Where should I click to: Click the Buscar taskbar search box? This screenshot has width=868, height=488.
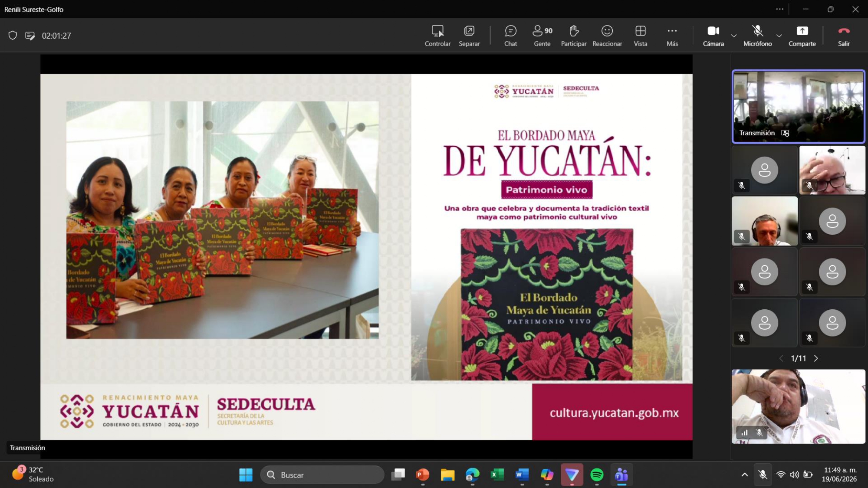coord(322,475)
